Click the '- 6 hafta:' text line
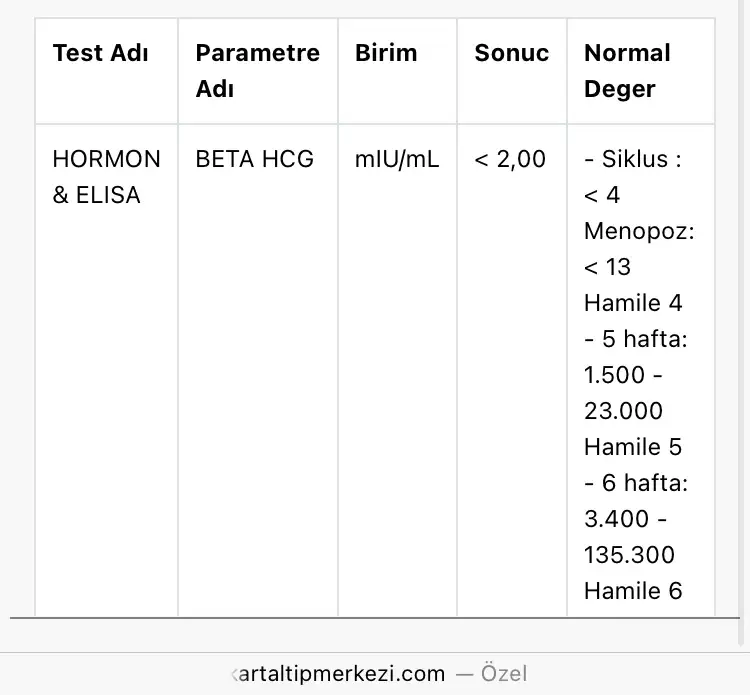Image resolution: width=750 pixels, height=695 pixels. pos(636,483)
